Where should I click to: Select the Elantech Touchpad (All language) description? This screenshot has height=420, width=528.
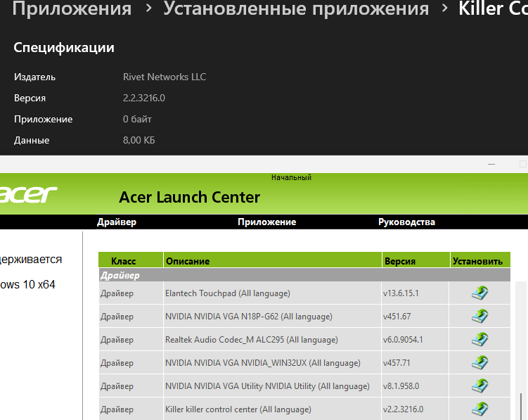coord(227,293)
